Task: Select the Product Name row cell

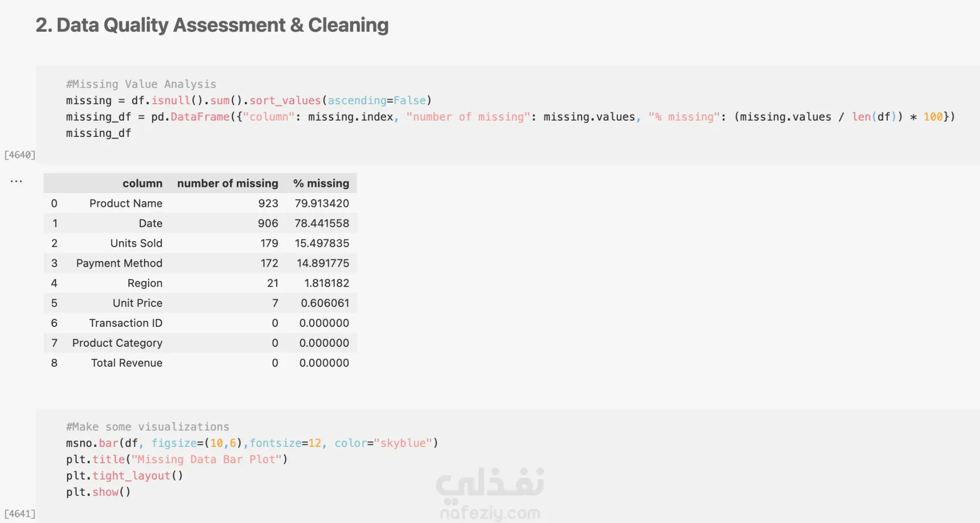Action: pos(126,203)
